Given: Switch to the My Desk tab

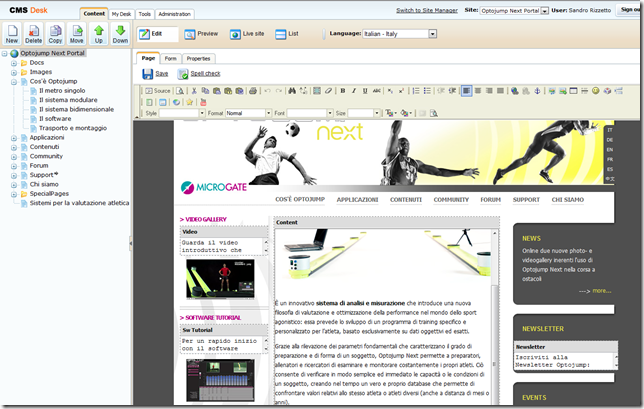Looking at the screenshot, I should click(x=121, y=14).
